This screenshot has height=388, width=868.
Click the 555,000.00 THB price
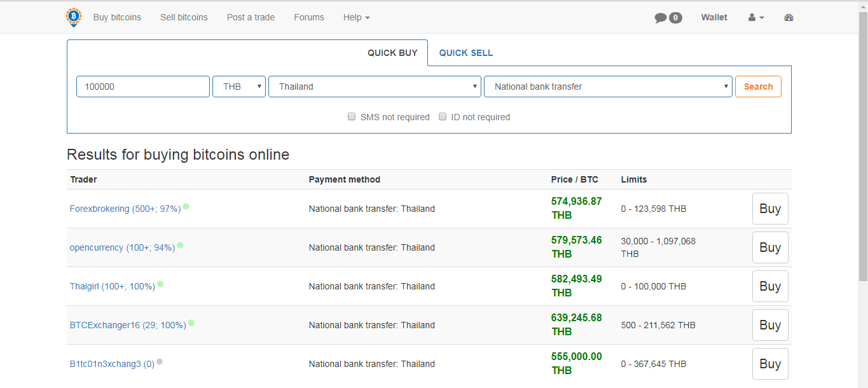pyautogui.click(x=577, y=363)
